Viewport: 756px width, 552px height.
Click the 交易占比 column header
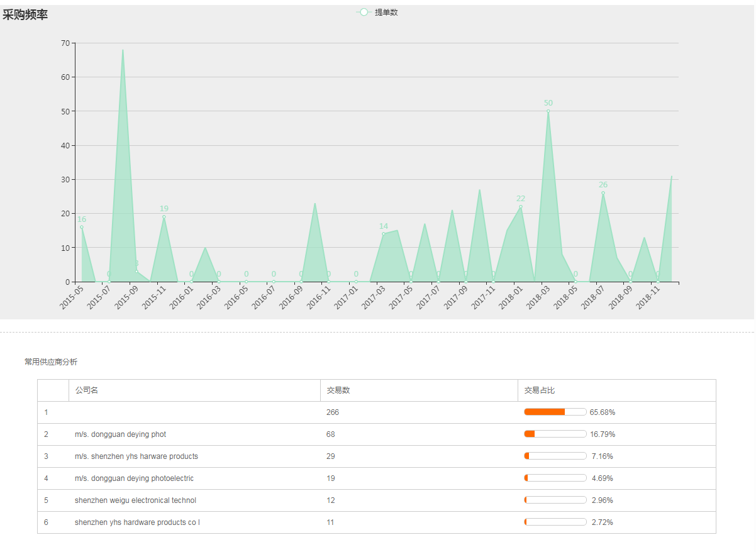540,390
